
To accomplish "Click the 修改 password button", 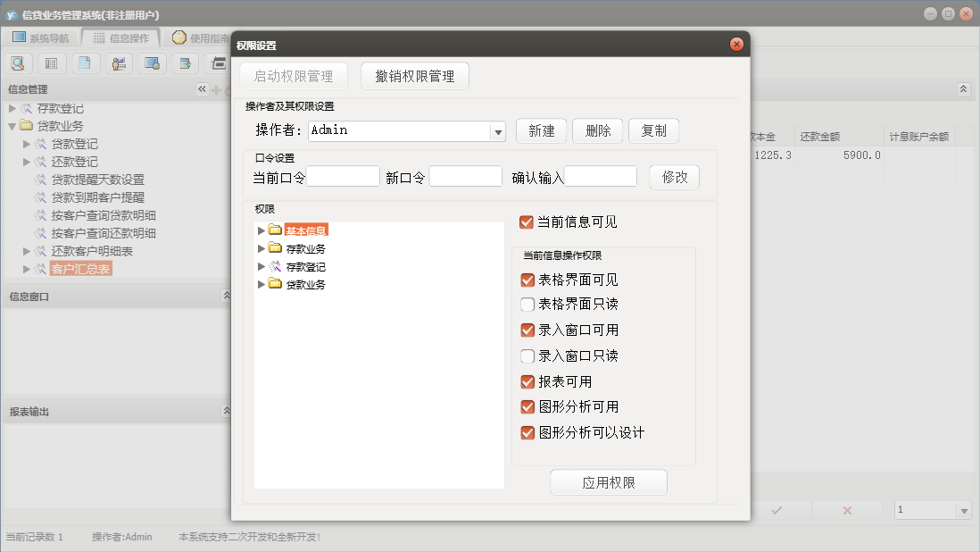I will 675,177.
